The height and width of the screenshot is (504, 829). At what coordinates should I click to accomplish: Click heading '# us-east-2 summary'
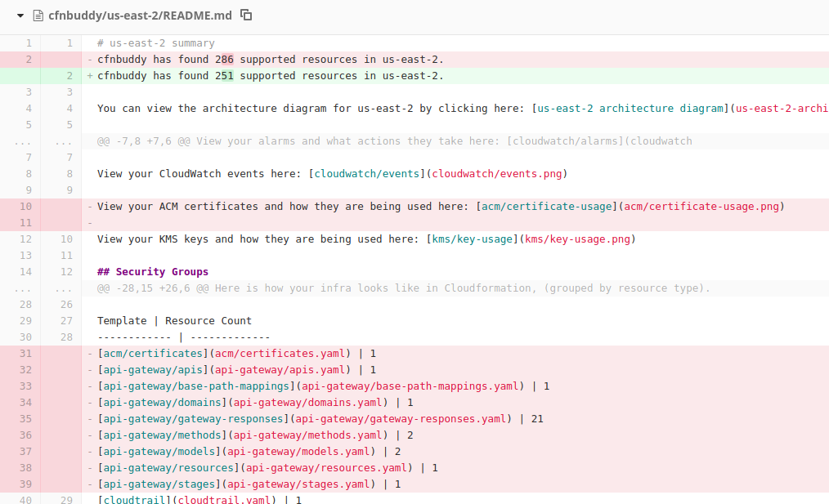[156, 43]
